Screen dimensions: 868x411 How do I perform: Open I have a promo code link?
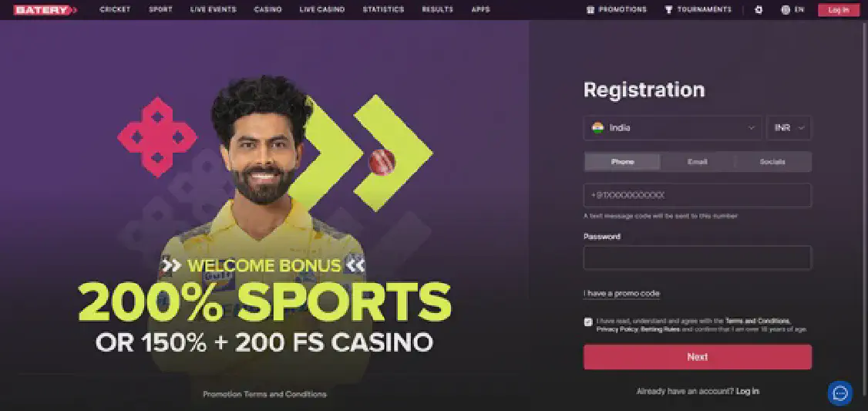coord(621,294)
